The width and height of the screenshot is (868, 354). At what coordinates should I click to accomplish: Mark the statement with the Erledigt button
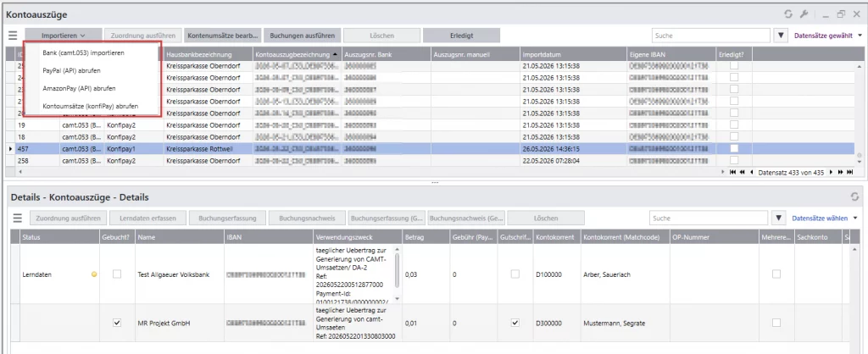[462, 36]
